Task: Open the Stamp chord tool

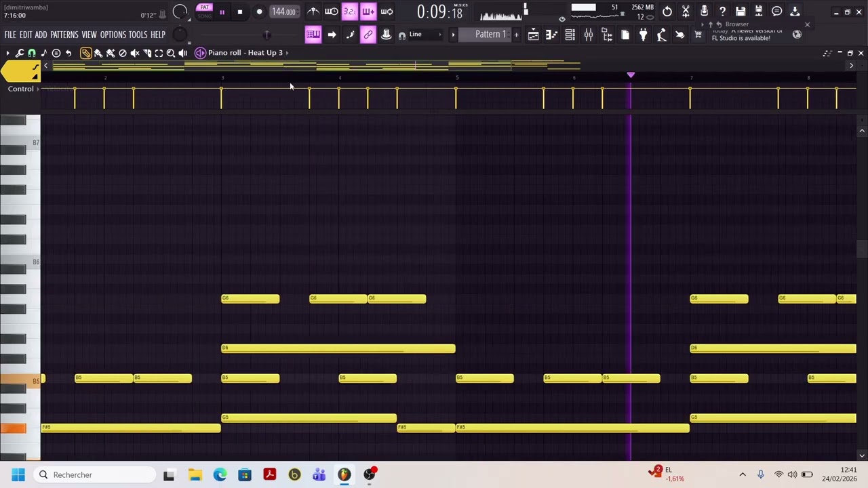Action: point(44,53)
